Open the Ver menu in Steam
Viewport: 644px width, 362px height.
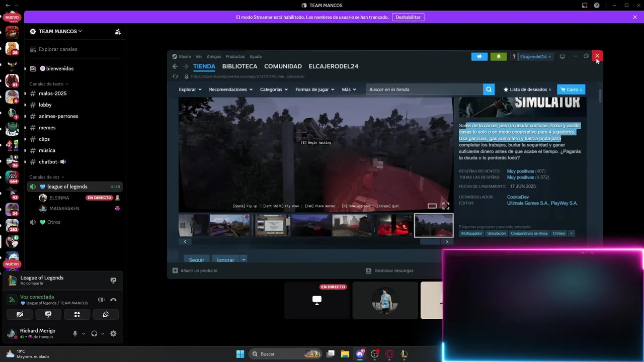click(x=199, y=56)
